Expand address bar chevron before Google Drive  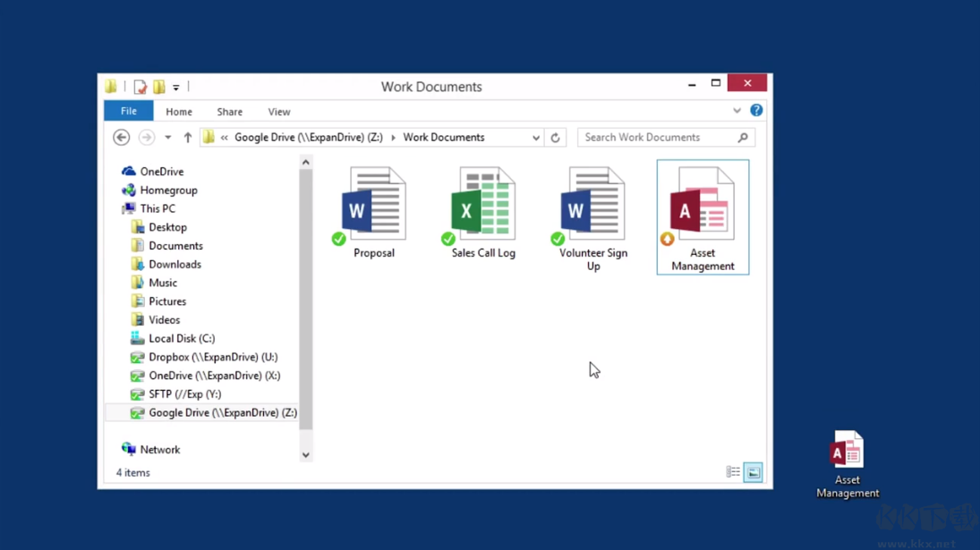pos(225,138)
